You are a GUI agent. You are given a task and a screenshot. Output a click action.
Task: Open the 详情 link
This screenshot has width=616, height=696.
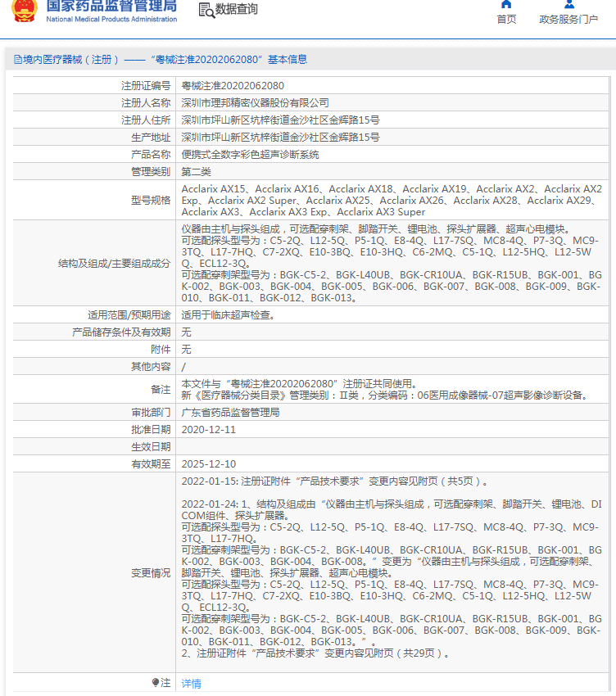click(191, 683)
